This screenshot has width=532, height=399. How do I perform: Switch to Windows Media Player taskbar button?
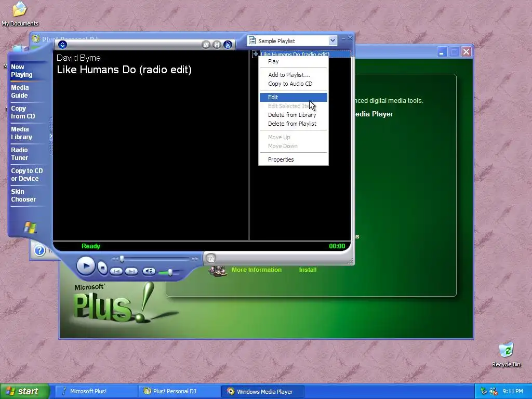pyautogui.click(x=263, y=391)
